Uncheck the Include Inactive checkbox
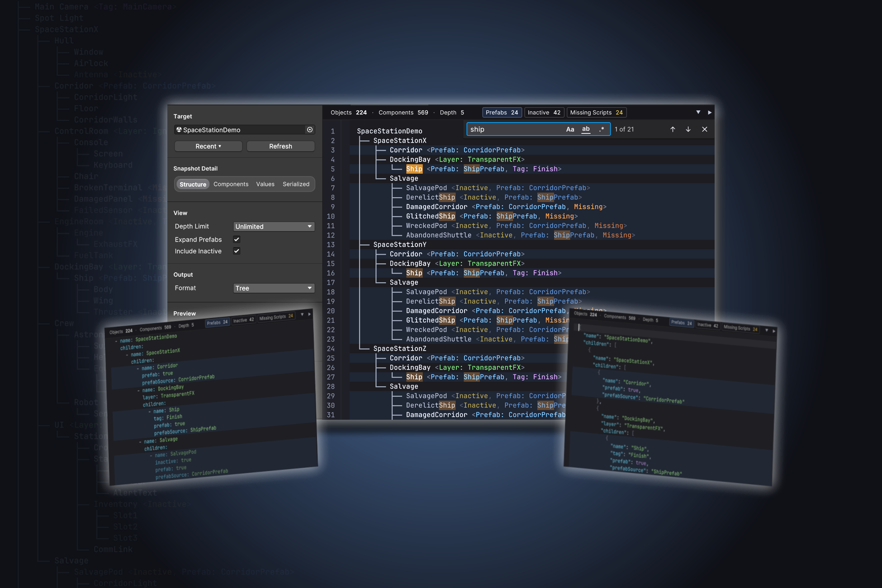Screen dimensions: 882x588 click(237, 251)
